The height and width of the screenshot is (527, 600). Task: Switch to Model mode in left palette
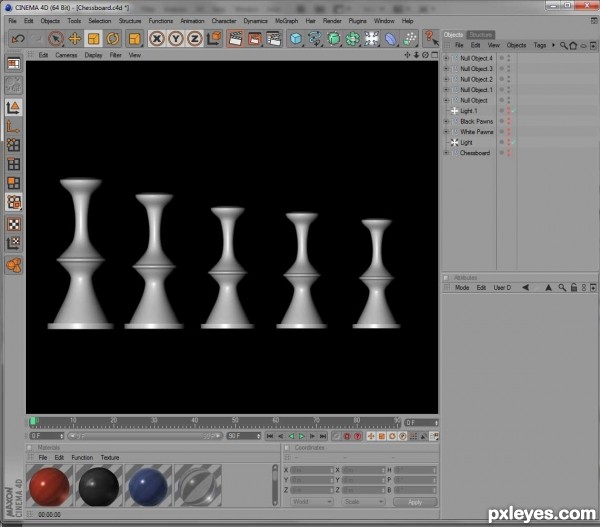click(x=13, y=108)
